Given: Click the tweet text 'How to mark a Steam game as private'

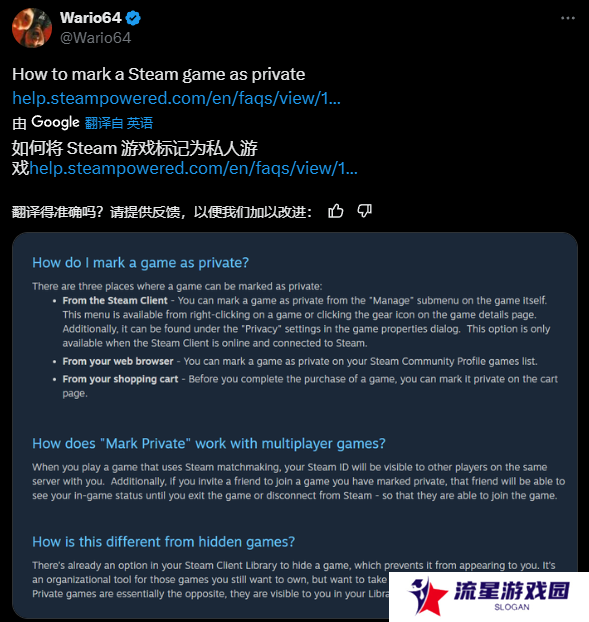Looking at the screenshot, I should click(159, 74).
